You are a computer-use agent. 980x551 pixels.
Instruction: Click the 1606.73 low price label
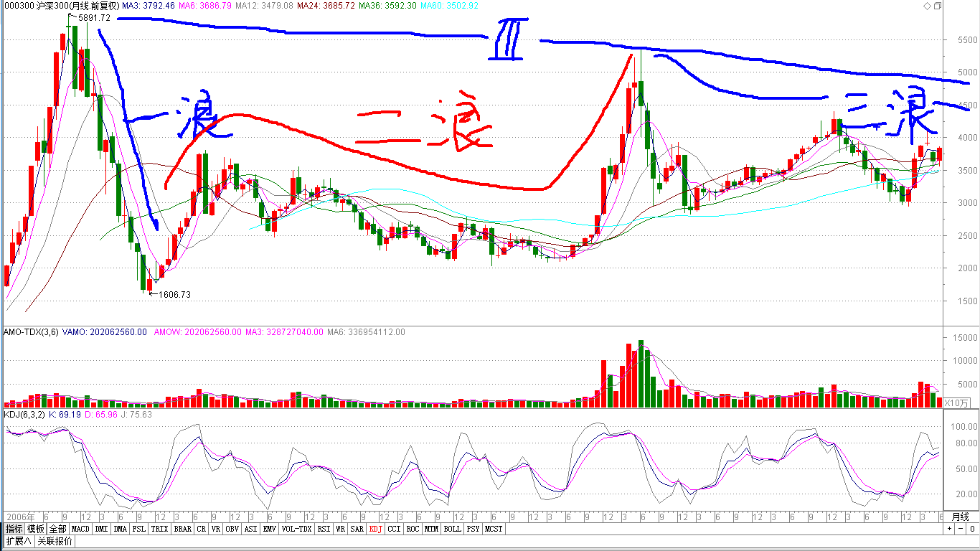point(174,295)
